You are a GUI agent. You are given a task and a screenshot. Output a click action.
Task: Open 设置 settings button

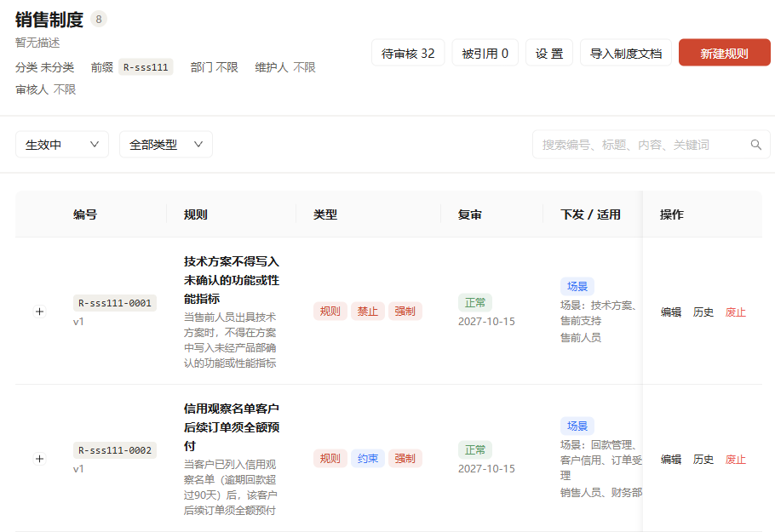click(x=549, y=53)
